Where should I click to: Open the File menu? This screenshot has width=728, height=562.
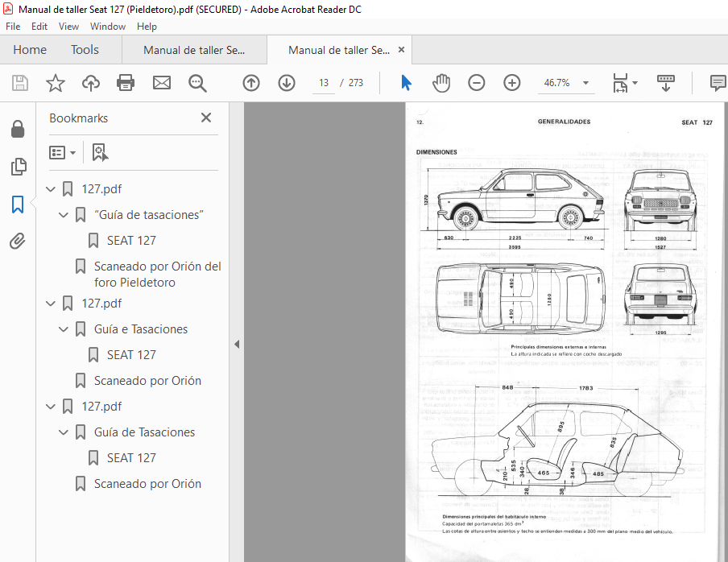point(13,27)
